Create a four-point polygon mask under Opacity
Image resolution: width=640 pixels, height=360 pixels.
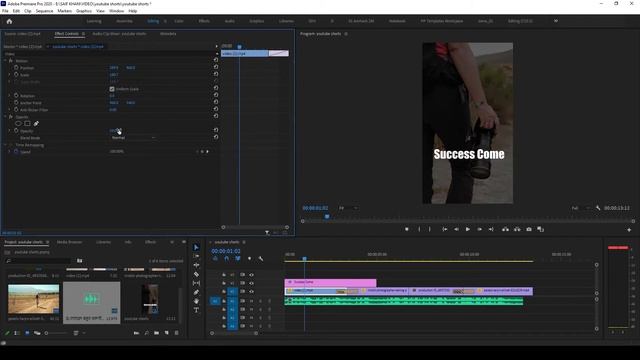(27, 123)
